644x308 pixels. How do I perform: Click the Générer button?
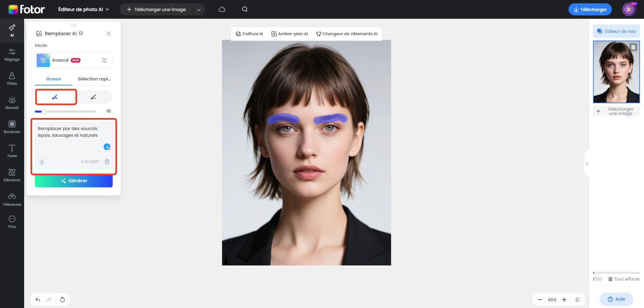[74, 181]
